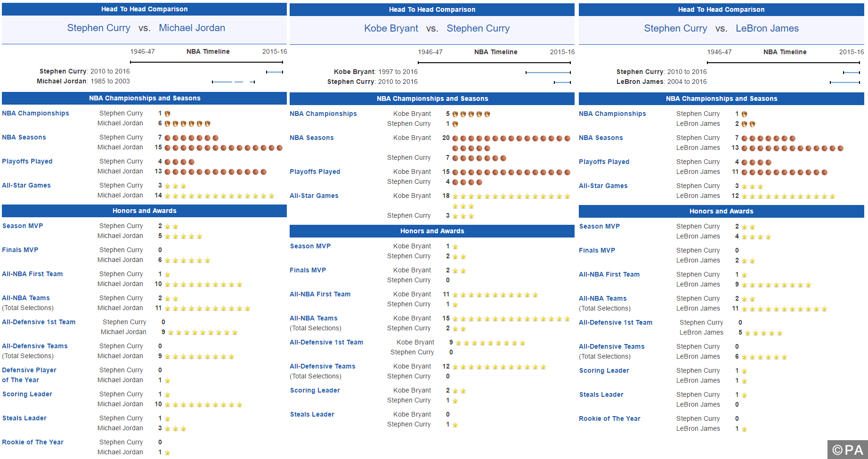Click All-Defensive Teams link in Jordan panel
The image size is (868, 459).
point(35,346)
